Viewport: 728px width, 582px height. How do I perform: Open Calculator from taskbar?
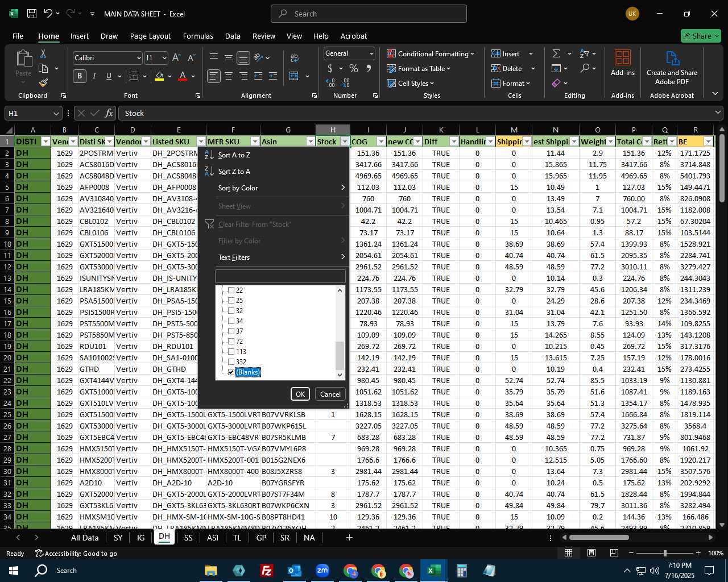click(x=461, y=571)
